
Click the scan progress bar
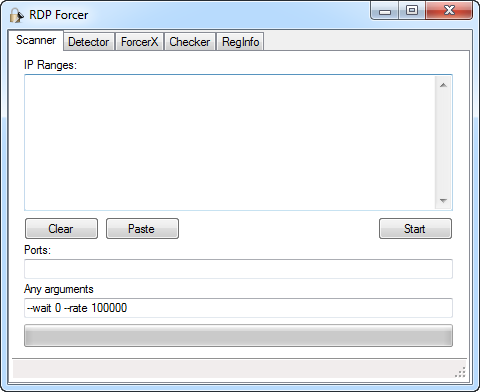(238, 336)
